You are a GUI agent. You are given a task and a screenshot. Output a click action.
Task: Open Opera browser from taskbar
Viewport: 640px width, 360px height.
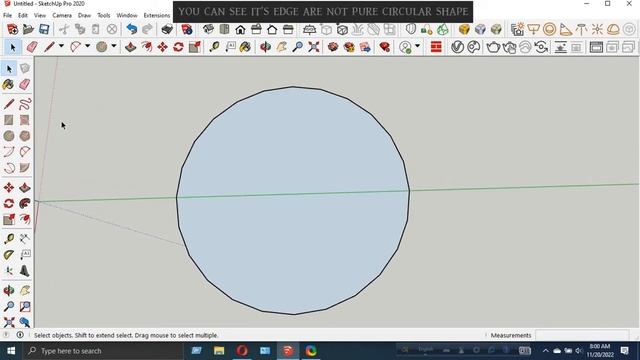(x=242, y=351)
